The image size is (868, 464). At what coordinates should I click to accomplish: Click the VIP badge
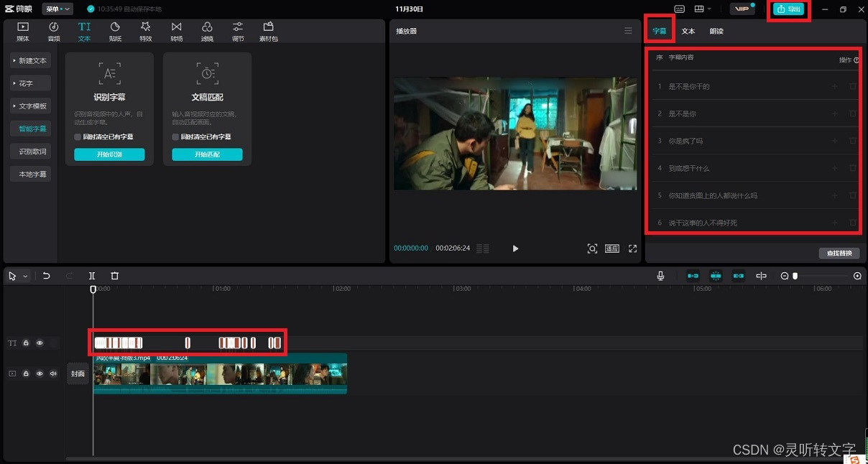(x=741, y=9)
